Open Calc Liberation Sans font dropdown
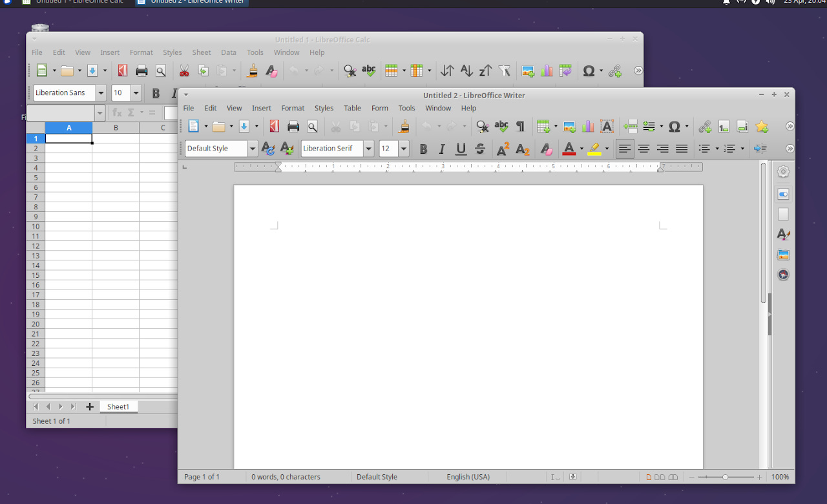This screenshot has height=504, width=827. [x=101, y=93]
